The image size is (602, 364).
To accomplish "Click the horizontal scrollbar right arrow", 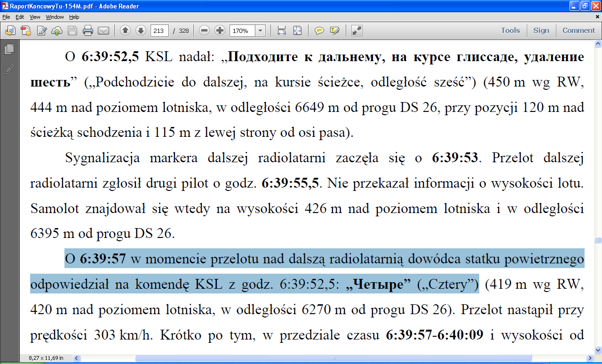I will point(590,358).
